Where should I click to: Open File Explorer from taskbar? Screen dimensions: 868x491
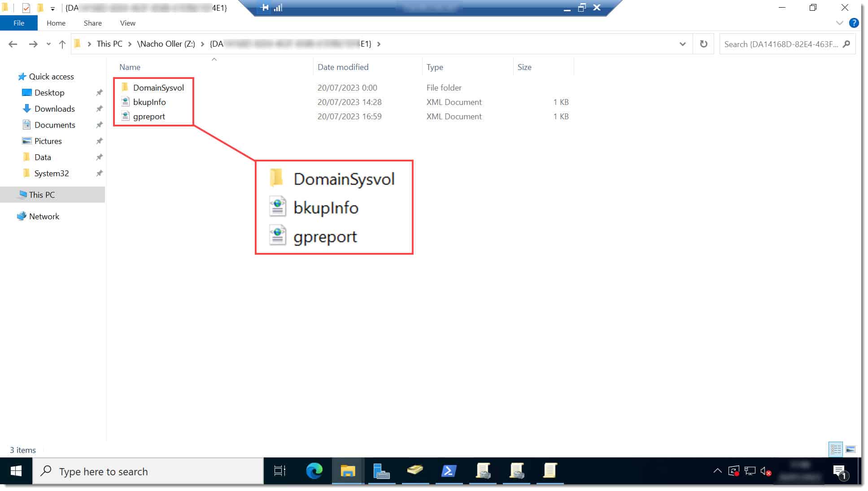click(x=348, y=471)
